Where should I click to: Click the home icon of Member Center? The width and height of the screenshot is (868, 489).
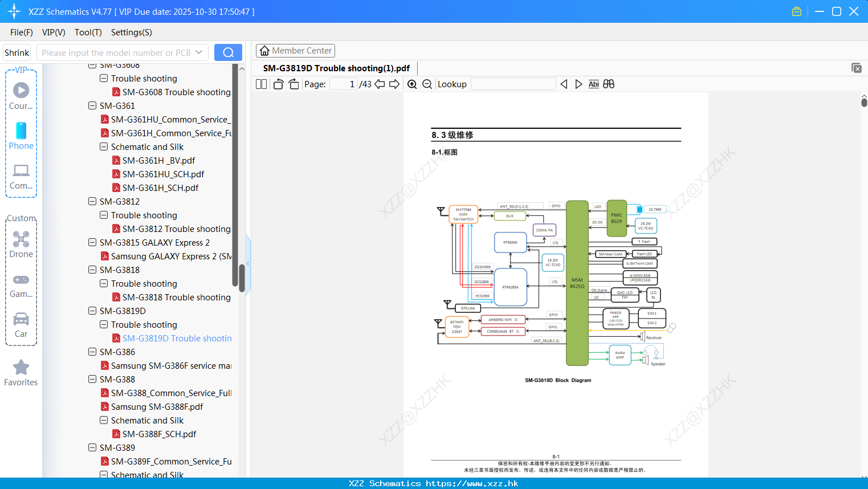click(264, 51)
